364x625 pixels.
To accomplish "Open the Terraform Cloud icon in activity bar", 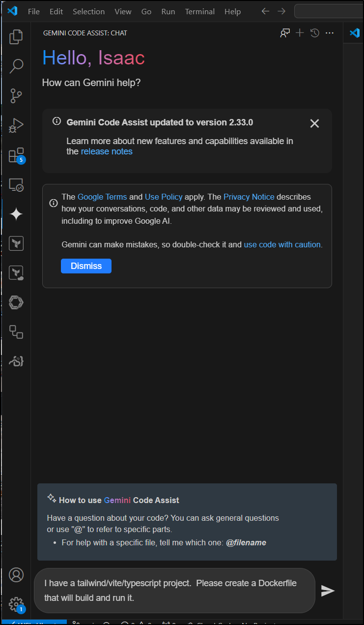I will click(x=16, y=273).
